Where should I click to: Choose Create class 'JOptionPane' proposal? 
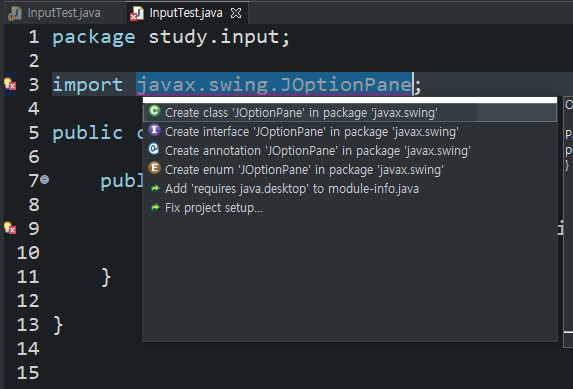350,113
